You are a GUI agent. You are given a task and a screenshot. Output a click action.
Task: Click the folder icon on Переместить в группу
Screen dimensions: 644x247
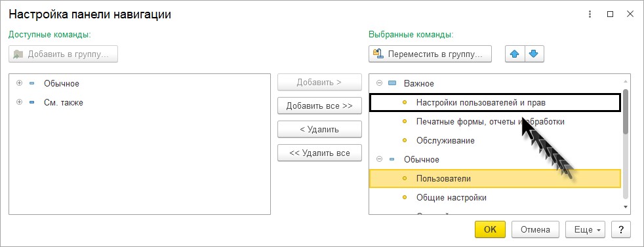tap(377, 54)
